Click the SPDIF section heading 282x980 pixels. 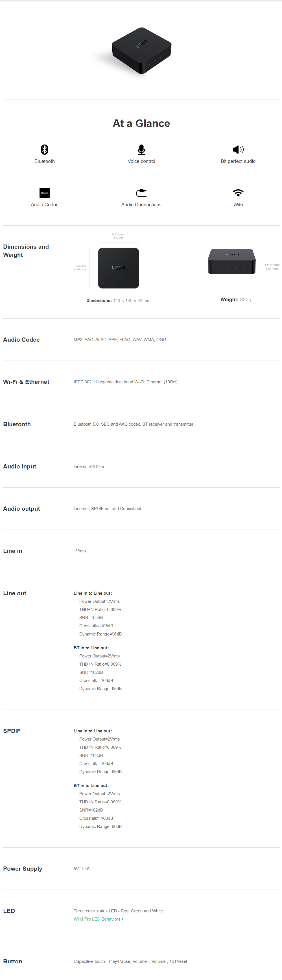[12, 731]
